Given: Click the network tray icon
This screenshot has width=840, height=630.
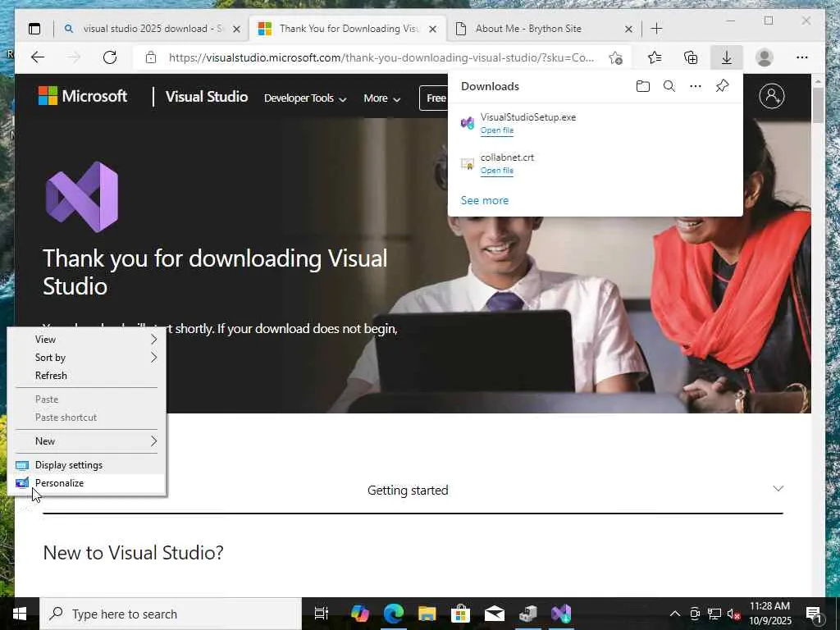Looking at the screenshot, I should point(714,614).
